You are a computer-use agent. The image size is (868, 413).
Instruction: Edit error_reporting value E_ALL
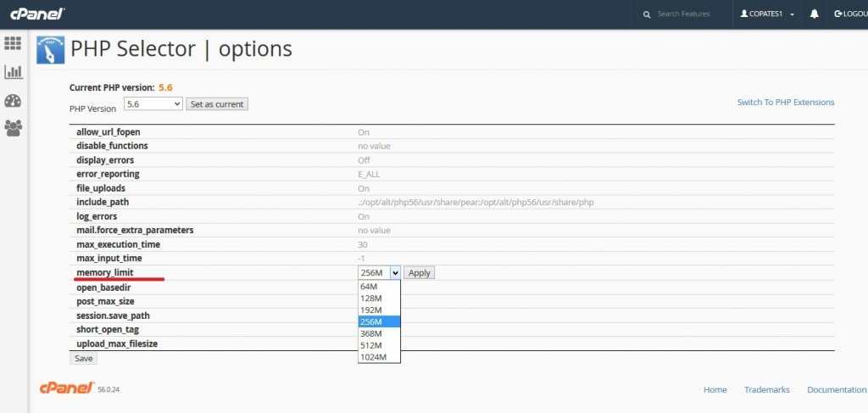(x=369, y=175)
